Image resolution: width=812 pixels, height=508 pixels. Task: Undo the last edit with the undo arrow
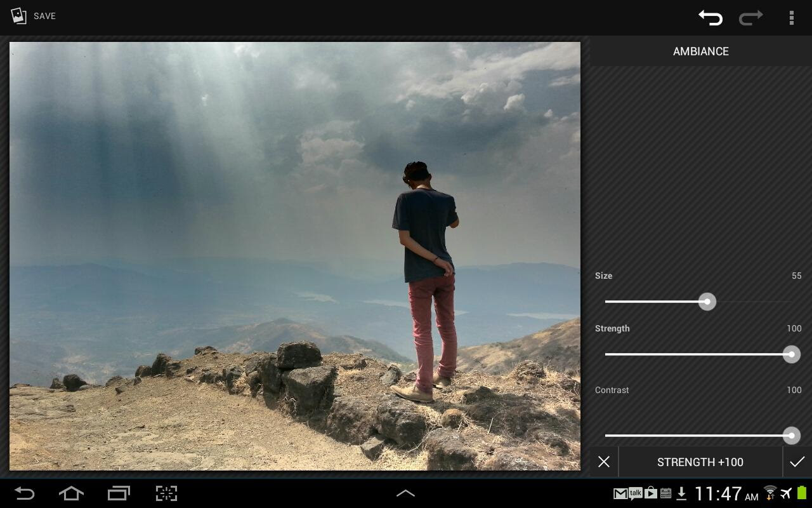710,18
